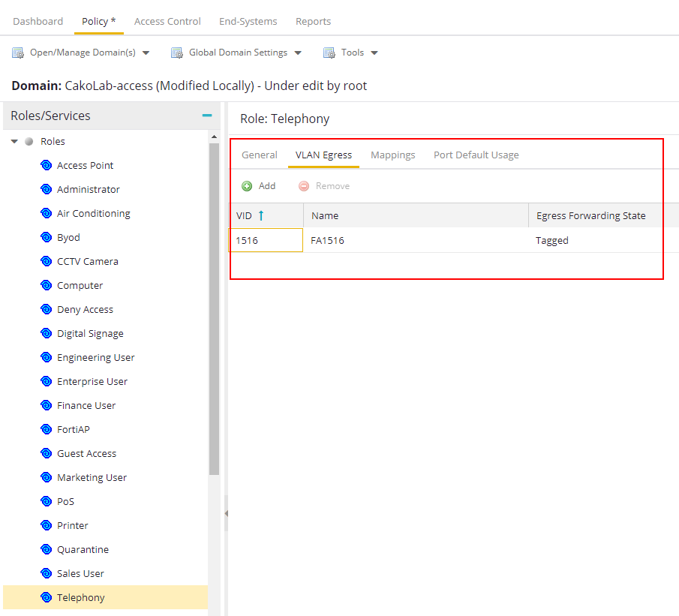Open Global Domain Settings dropdown arrow
Screen dimensions: 679x616
click(x=298, y=53)
